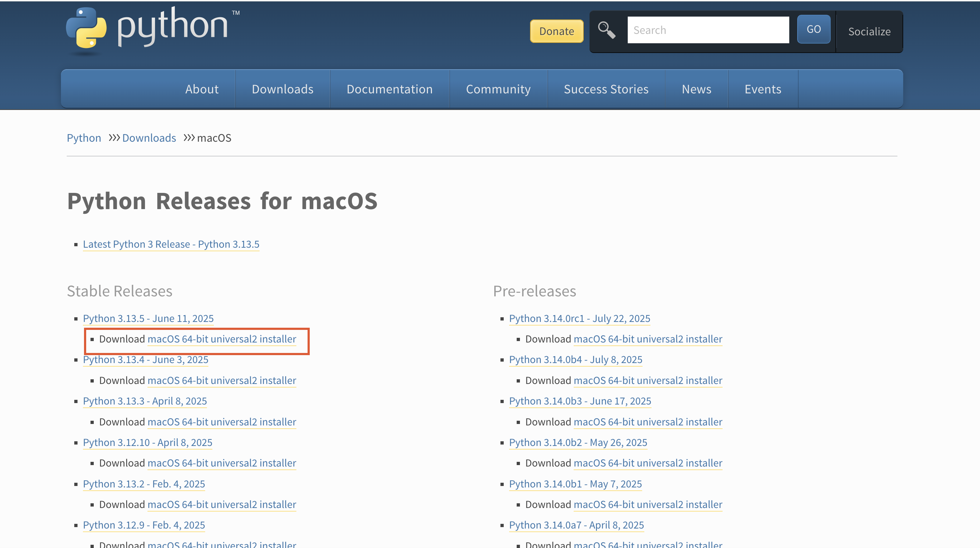
Task: Open the Downloads navigation menu
Action: tap(283, 89)
